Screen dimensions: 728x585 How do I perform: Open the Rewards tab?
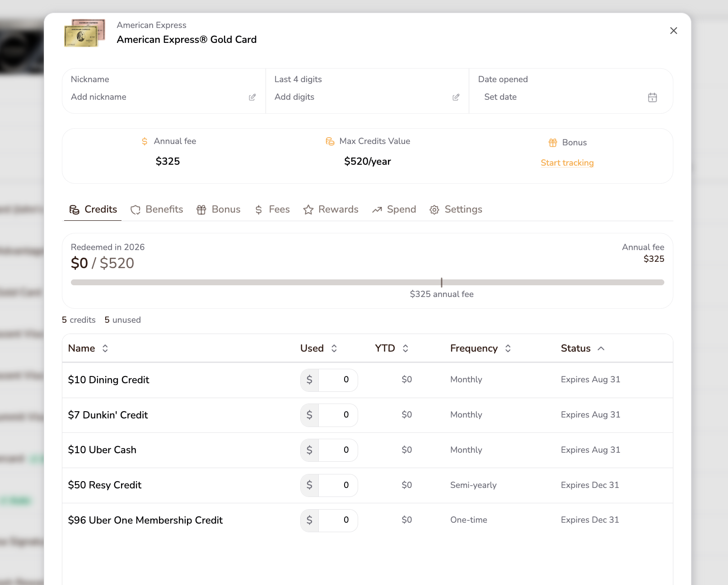[x=331, y=209]
